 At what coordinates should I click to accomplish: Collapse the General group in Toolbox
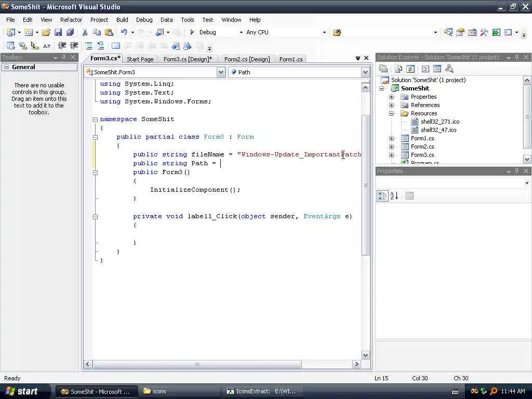pyautogui.click(x=6, y=67)
